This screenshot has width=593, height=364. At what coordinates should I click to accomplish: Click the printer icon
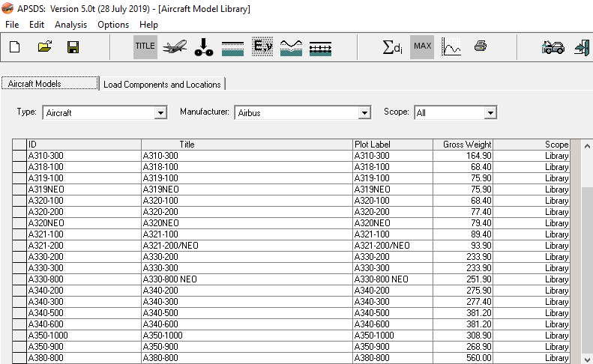click(481, 46)
